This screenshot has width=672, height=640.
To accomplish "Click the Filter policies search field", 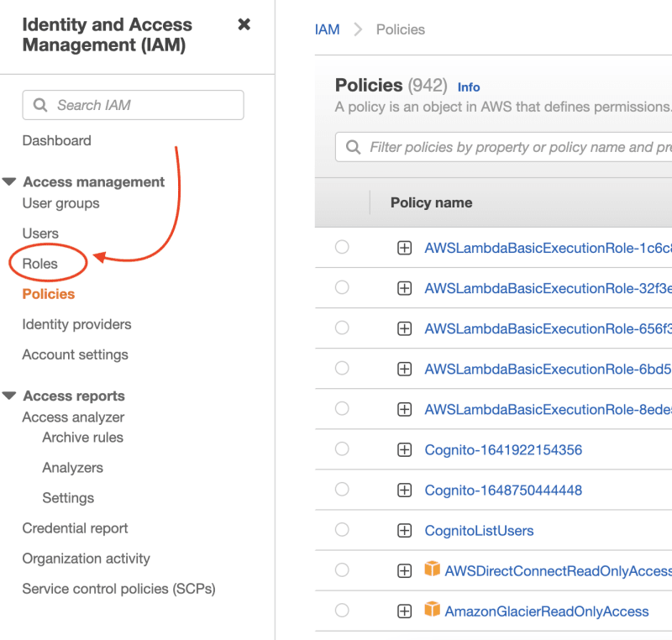I will tap(503, 147).
